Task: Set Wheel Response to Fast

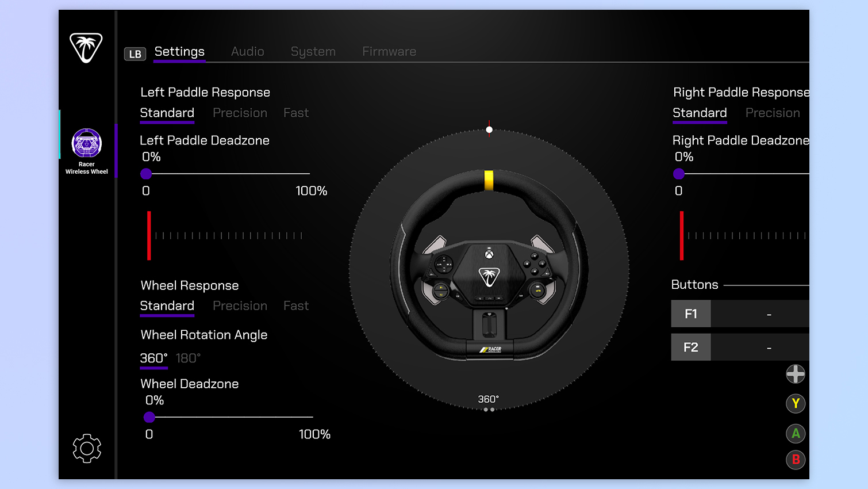Action: 295,305
